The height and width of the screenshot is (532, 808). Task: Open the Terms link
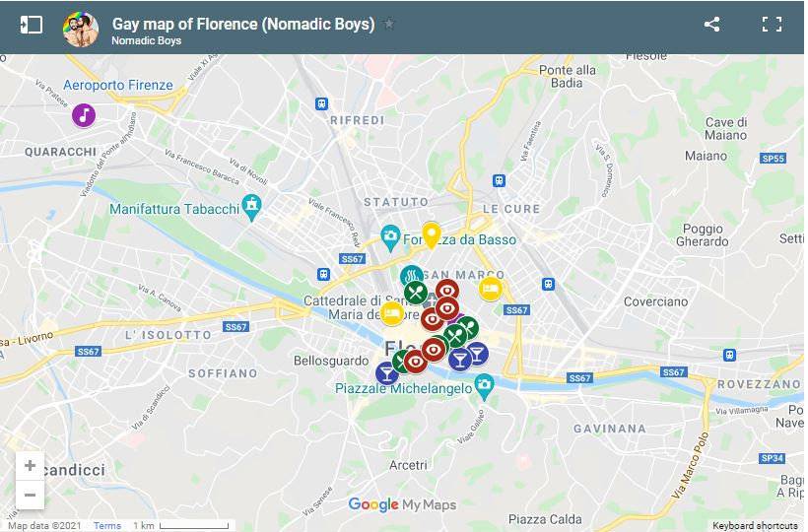point(107,526)
